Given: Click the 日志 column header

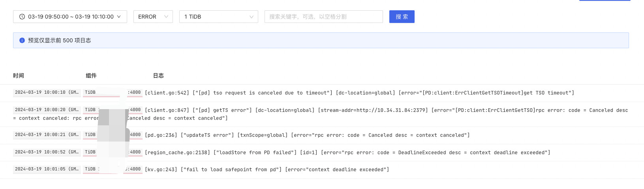Looking at the screenshot, I should (158, 76).
